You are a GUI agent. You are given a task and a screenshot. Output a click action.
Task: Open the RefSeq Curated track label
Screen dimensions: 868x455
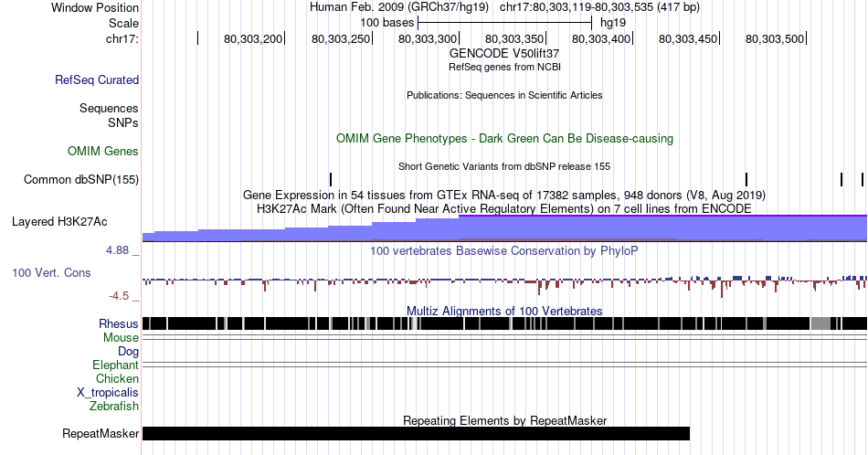click(97, 79)
